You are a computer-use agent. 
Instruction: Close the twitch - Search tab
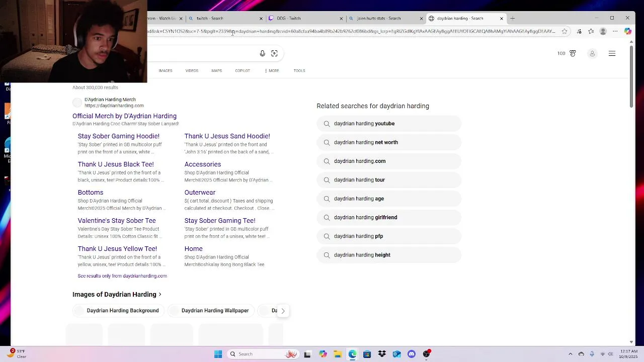pos(261,19)
